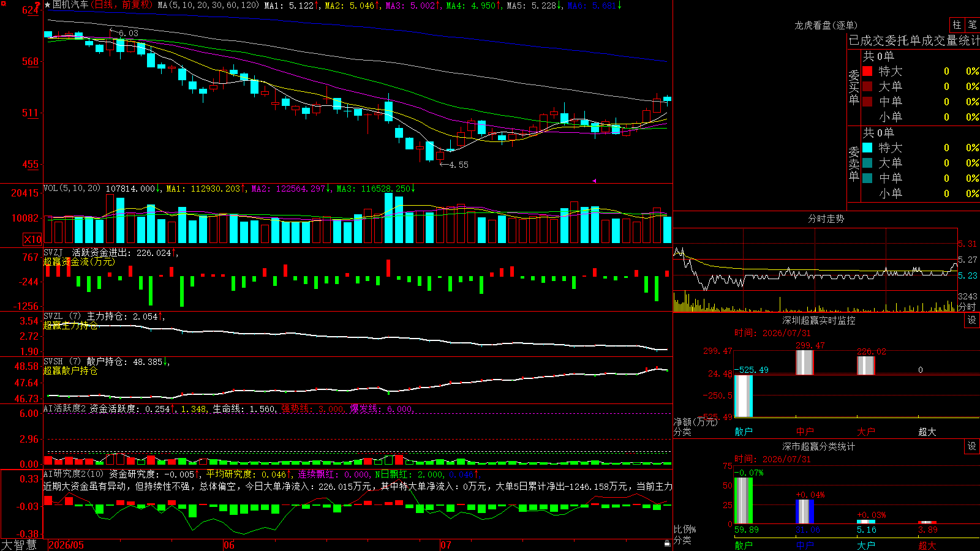
Task: Open 设 settings for 深市超赢分类统计
Action: click(x=972, y=446)
